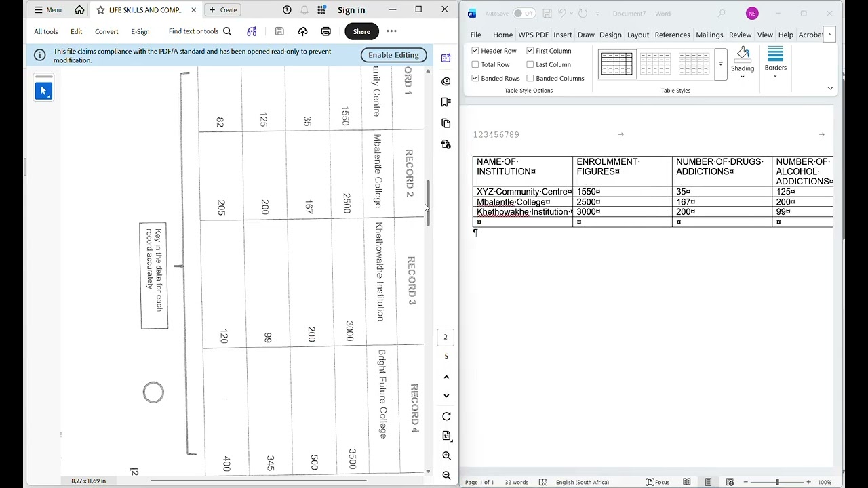Uncheck the Banded Rows option
868x488 pixels.
pyautogui.click(x=475, y=78)
